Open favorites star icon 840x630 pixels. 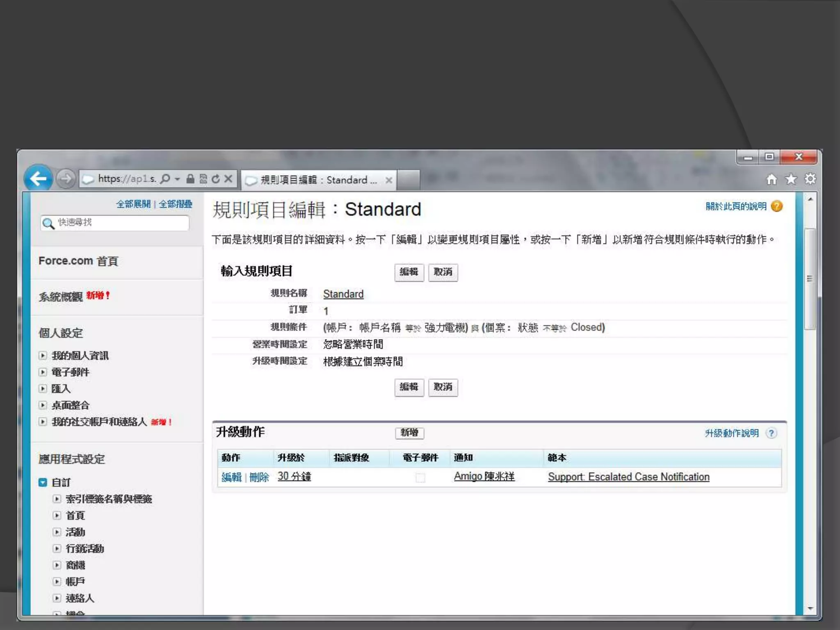791,179
